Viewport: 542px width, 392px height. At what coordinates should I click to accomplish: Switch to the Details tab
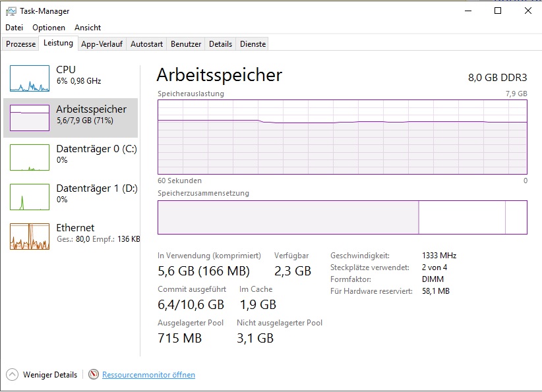tap(220, 44)
